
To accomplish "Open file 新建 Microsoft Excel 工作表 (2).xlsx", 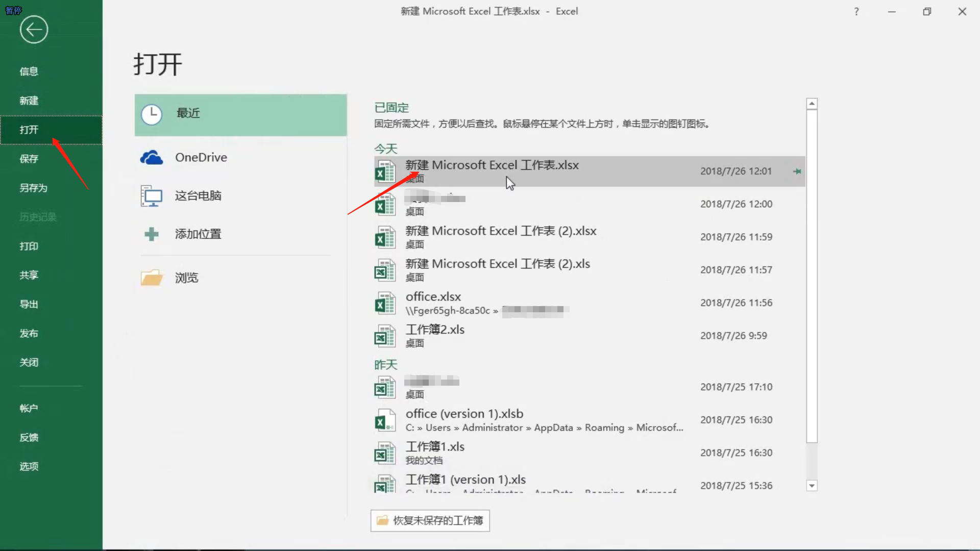I will (x=590, y=237).
